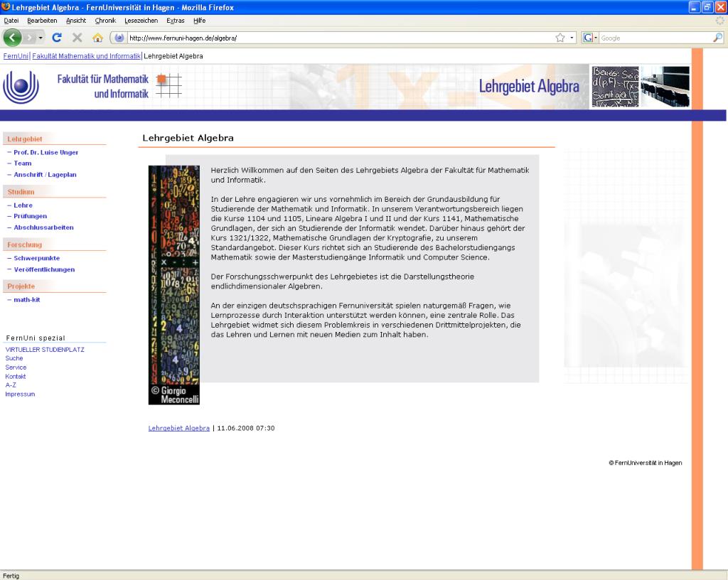Follow the Lehrgebiet Algebra footer link
This screenshot has height=580, width=728.
click(178, 429)
